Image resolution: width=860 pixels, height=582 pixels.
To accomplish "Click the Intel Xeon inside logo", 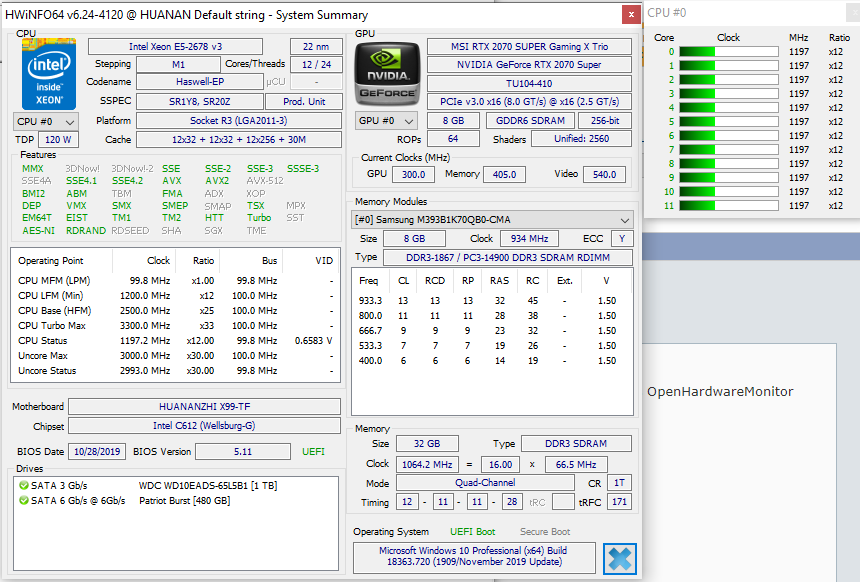I will (49, 74).
